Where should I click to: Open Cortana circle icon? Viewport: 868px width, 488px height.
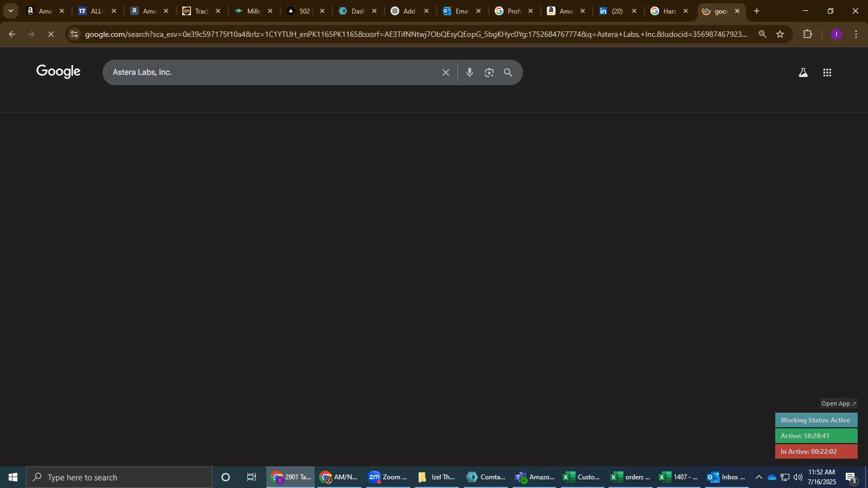tap(226, 477)
